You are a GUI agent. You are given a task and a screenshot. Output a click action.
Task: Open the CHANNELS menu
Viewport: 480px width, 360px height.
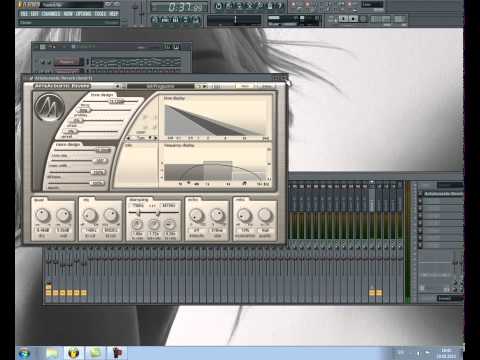(x=51, y=14)
